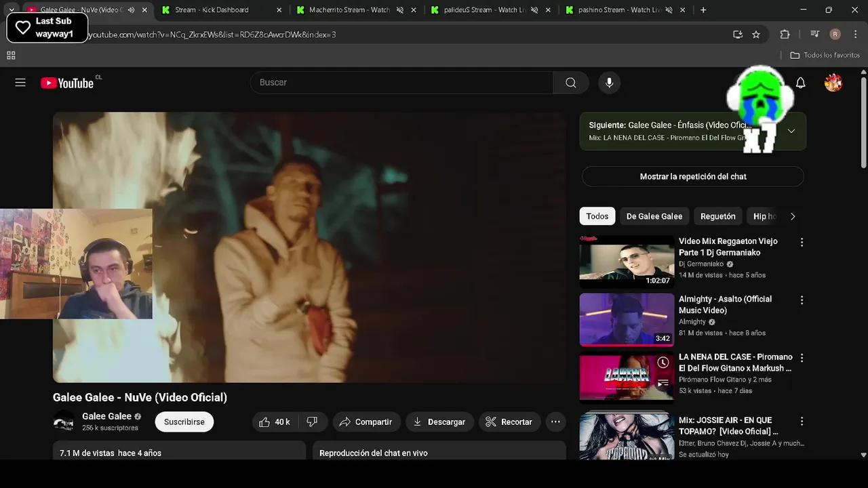
Task: Click the Suscribirse button
Action: pos(184,422)
